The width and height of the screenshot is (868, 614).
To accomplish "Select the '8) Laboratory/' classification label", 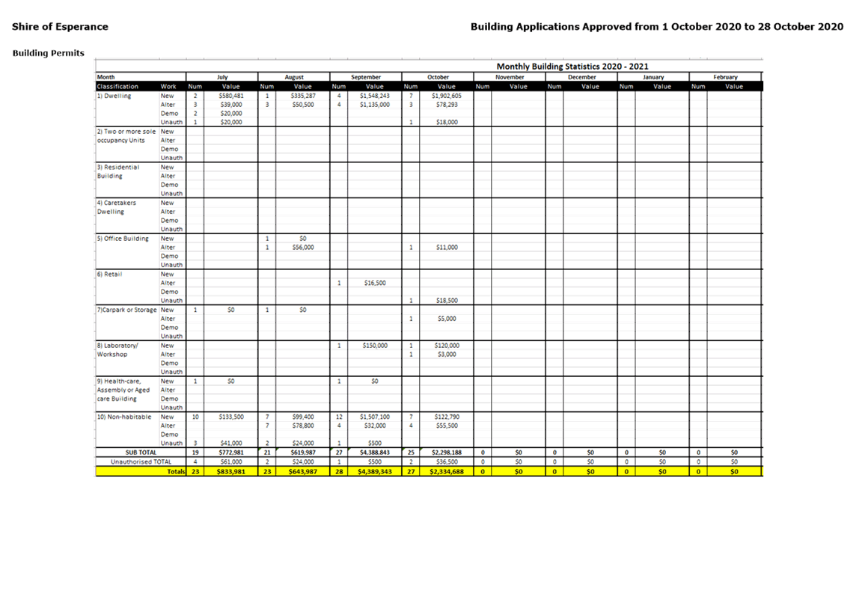I will pyautogui.click(x=117, y=346).
